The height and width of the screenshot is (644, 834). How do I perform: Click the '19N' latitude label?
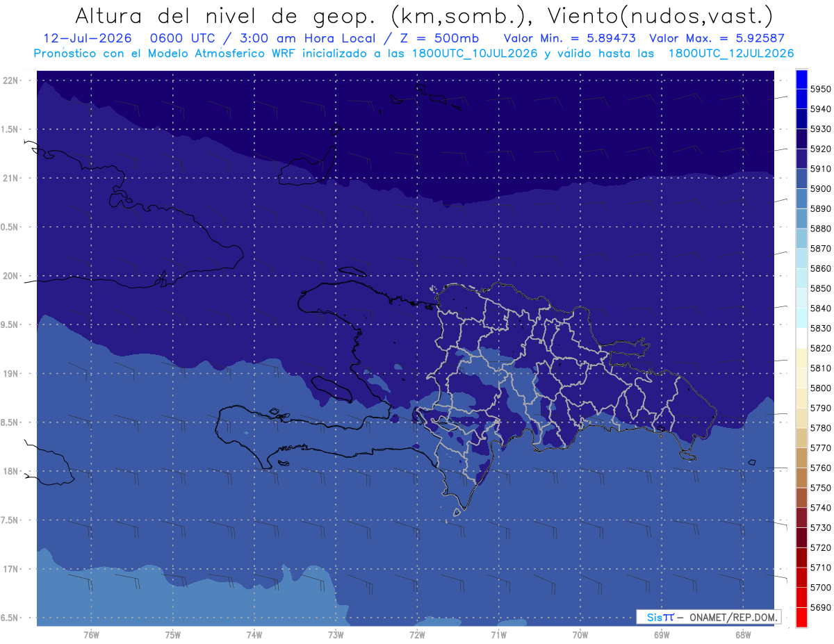10,373
